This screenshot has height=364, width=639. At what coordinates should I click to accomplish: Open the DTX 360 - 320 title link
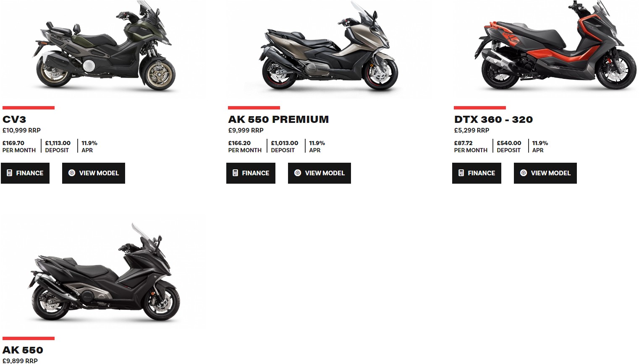tap(493, 120)
